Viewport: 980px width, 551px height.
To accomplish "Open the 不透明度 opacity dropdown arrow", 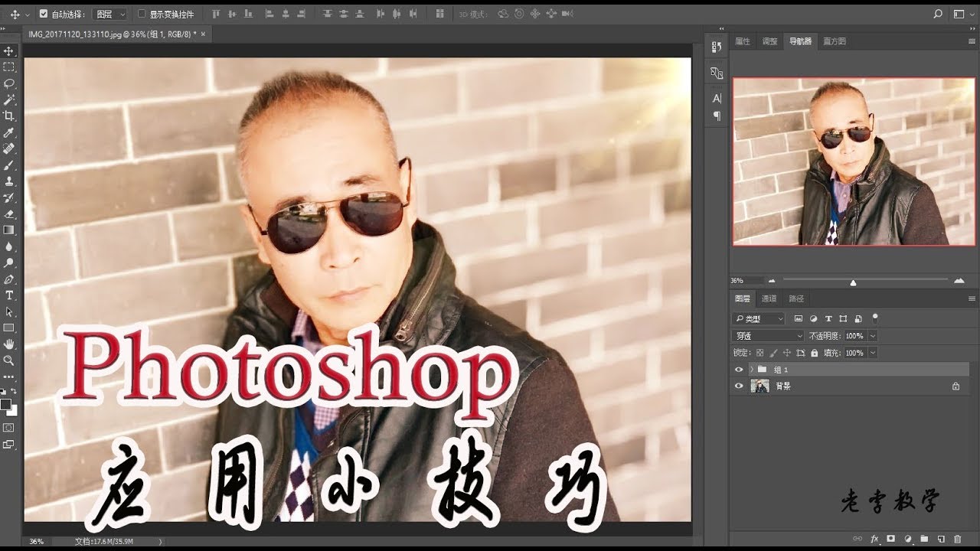I will point(873,336).
